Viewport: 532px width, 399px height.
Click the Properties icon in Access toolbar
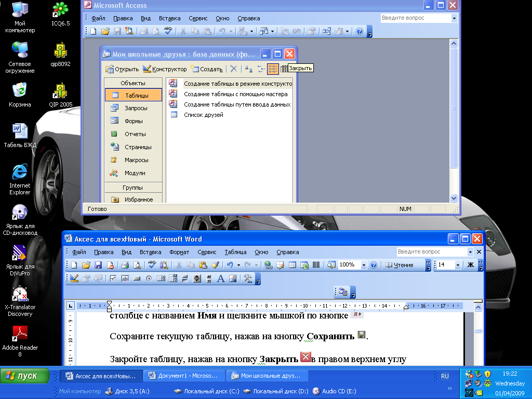pyautogui.click(x=312, y=32)
